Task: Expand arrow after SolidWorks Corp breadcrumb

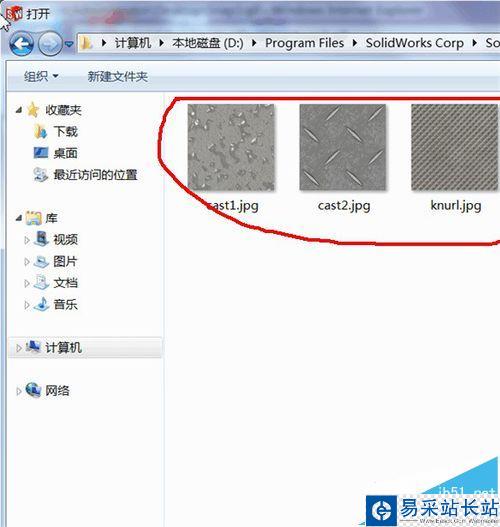Action: [x=474, y=43]
